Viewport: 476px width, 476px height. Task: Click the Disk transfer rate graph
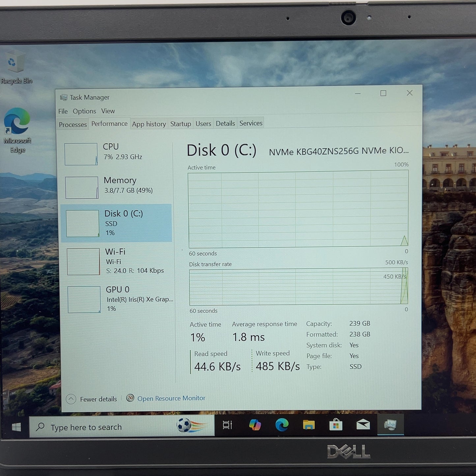pyautogui.click(x=299, y=287)
